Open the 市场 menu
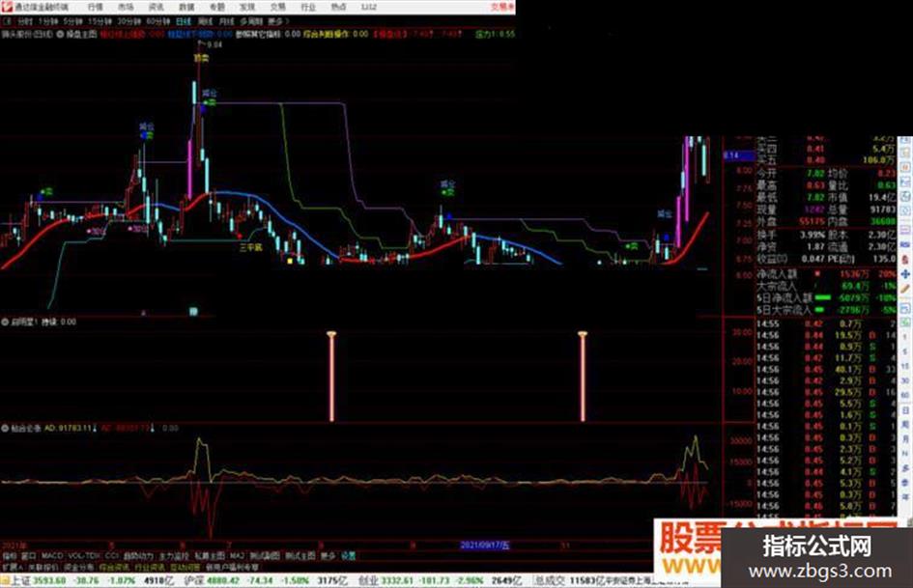 click(126, 7)
